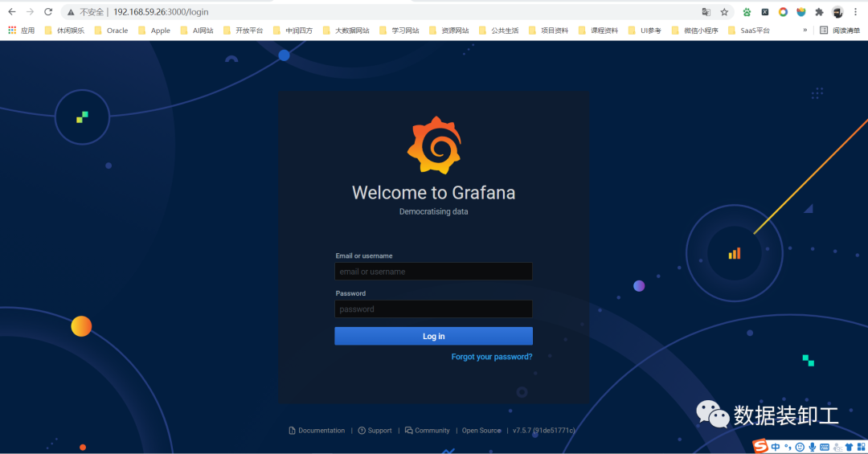
Task: Open the colorful ring extension
Action: pos(783,12)
